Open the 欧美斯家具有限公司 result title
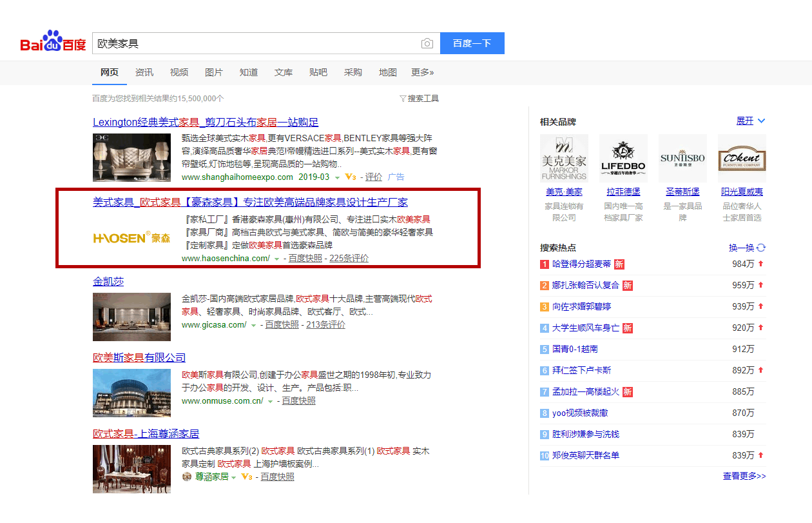Image resolution: width=812 pixels, height=523 pixels. click(x=139, y=358)
